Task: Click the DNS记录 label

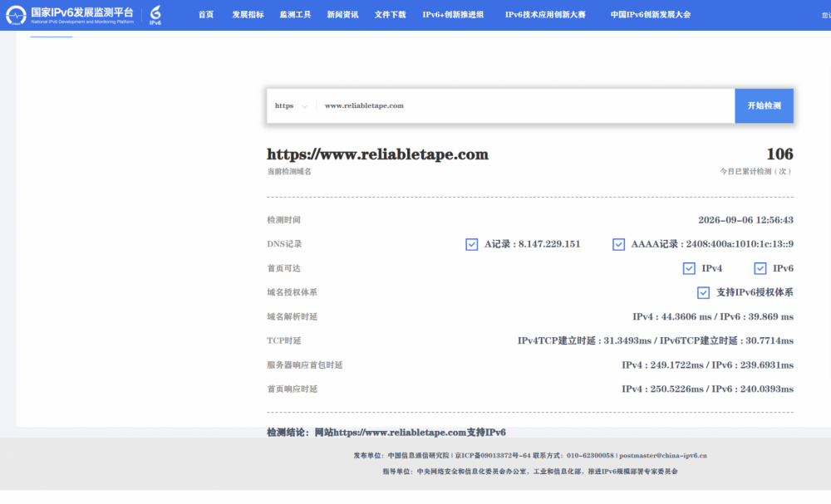Action: coord(284,244)
